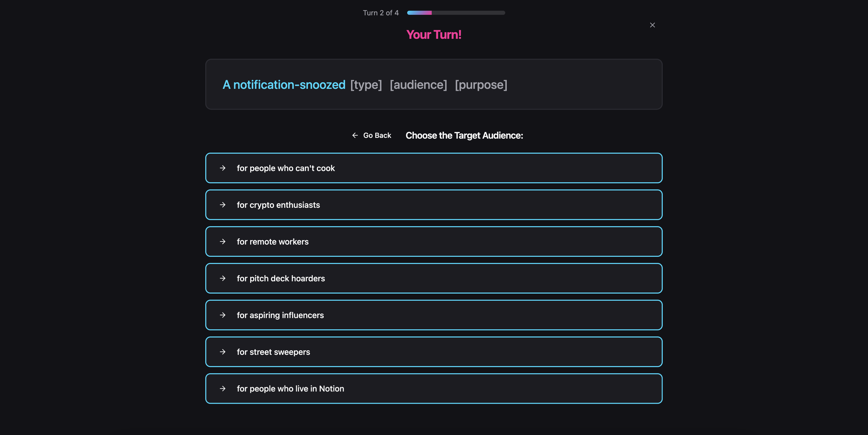Click the arrow icon beside "for pitch deck hoarders"
The width and height of the screenshot is (868, 435).
pos(223,278)
